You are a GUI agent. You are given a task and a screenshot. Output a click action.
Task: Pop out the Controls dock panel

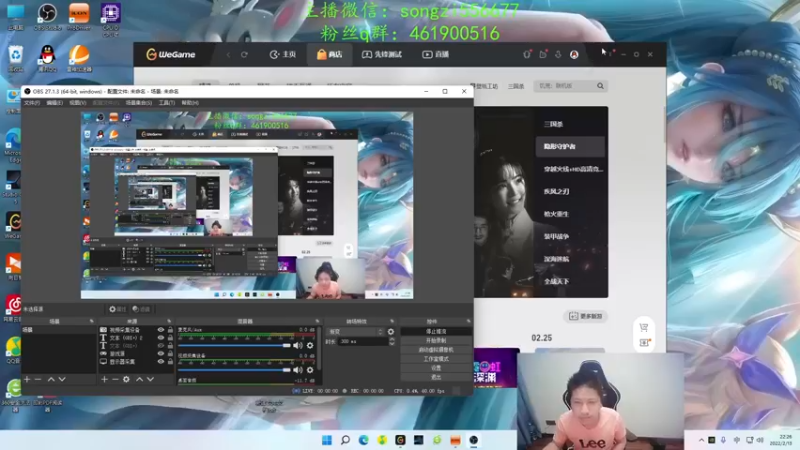pyautogui.click(x=468, y=321)
